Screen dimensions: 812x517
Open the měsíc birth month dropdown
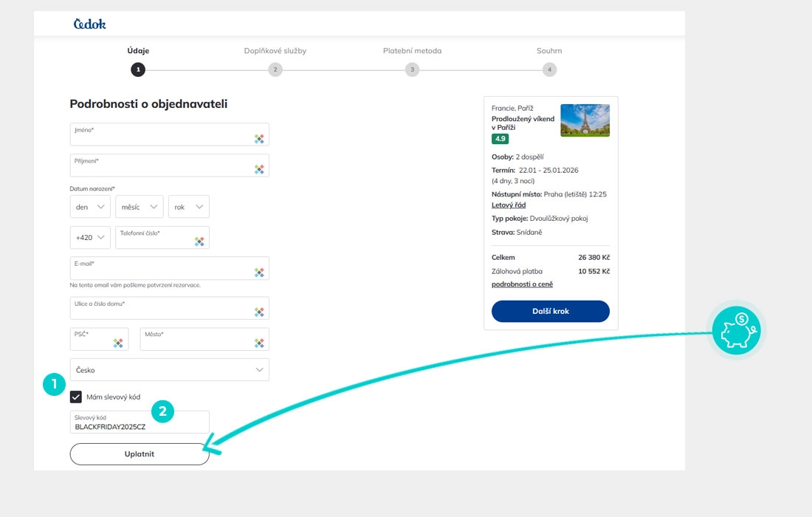tap(139, 207)
